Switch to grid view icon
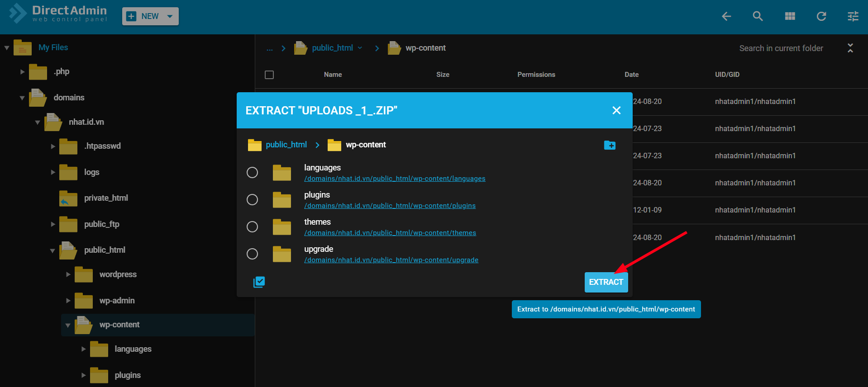The height and width of the screenshot is (387, 868). 790,16
